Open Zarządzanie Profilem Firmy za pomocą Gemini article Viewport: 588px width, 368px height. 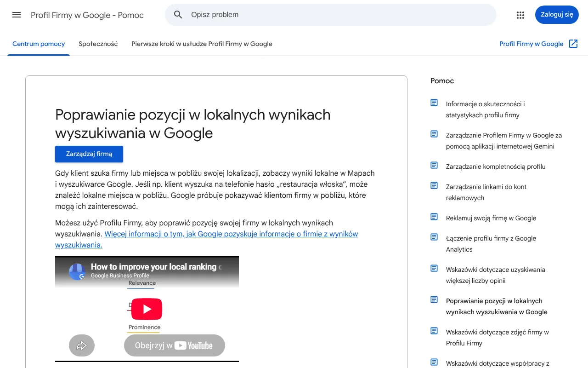click(x=504, y=141)
